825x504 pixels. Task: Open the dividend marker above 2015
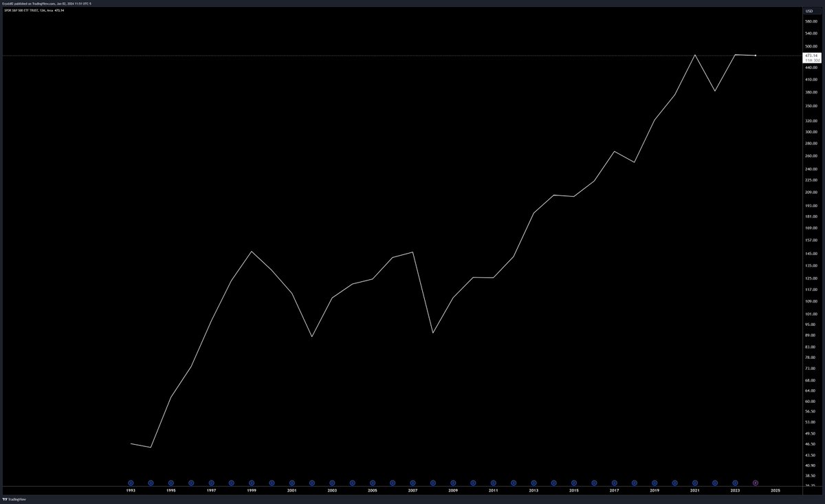[574, 483]
